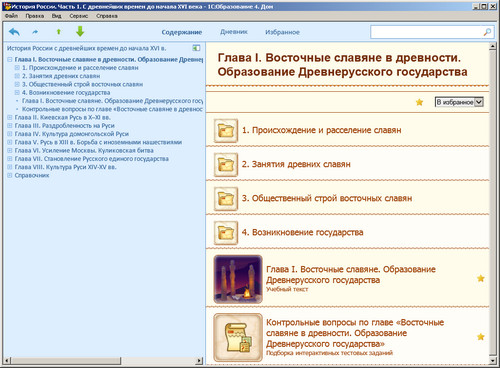The width and height of the screenshot is (500, 368).
Task: Open folder icon for Возникновение государства
Action: [226, 233]
